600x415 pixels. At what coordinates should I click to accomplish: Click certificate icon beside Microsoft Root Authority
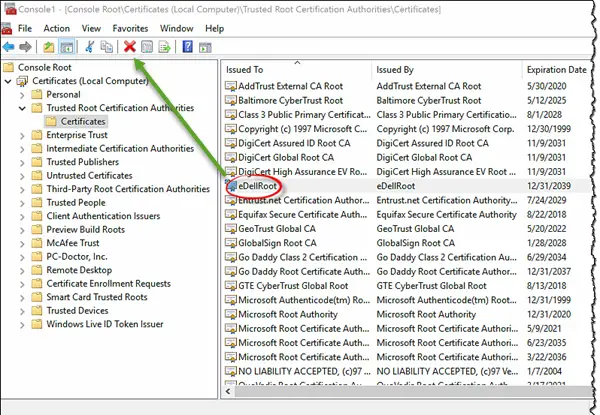231,314
